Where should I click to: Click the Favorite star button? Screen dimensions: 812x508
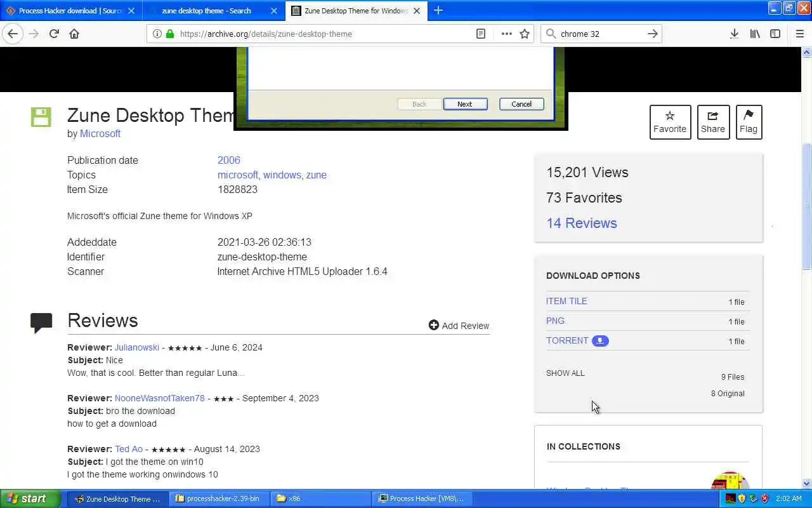point(670,122)
